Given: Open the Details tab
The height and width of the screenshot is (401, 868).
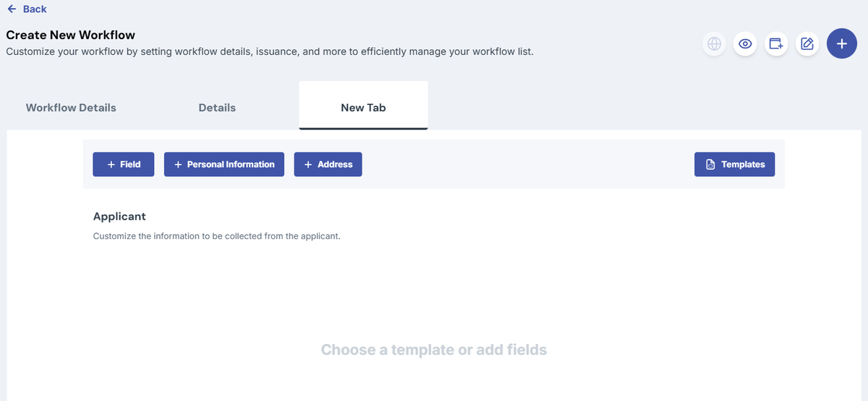Looking at the screenshot, I should pyautogui.click(x=217, y=108).
